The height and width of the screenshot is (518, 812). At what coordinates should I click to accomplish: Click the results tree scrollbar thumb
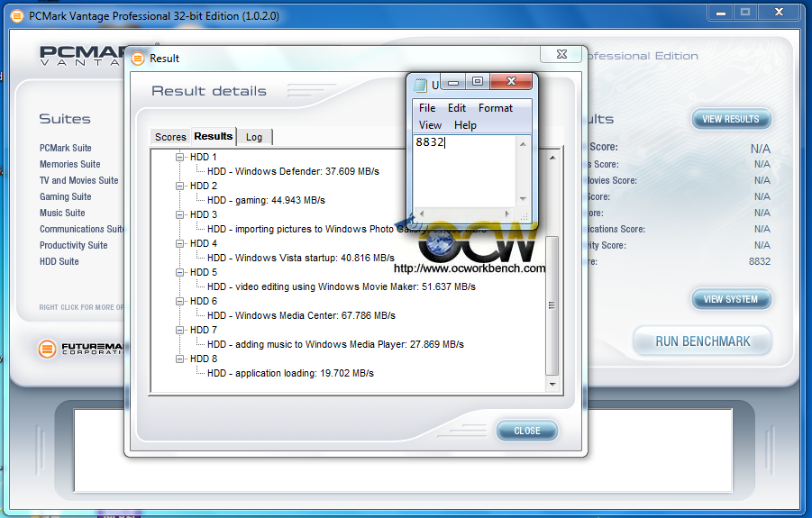pos(552,305)
